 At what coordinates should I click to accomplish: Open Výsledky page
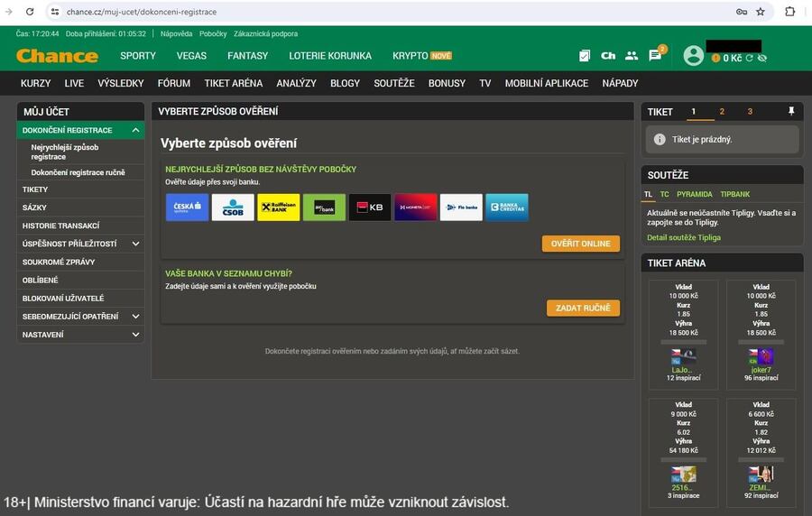(x=121, y=83)
